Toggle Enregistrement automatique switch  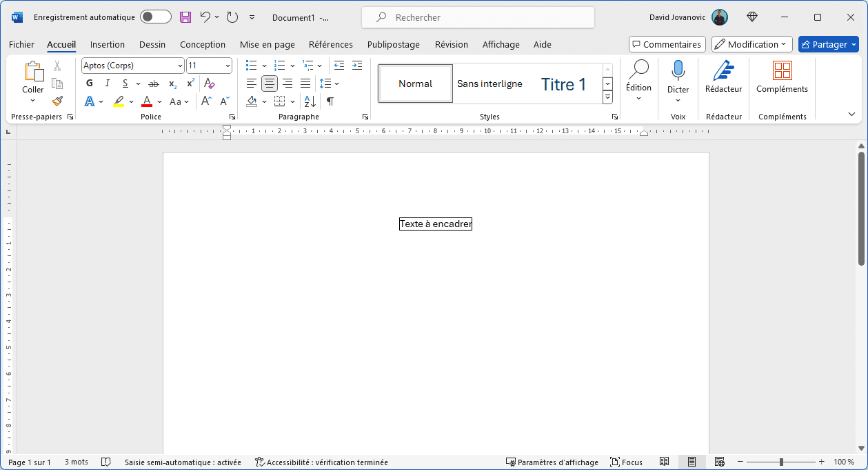[x=156, y=17]
